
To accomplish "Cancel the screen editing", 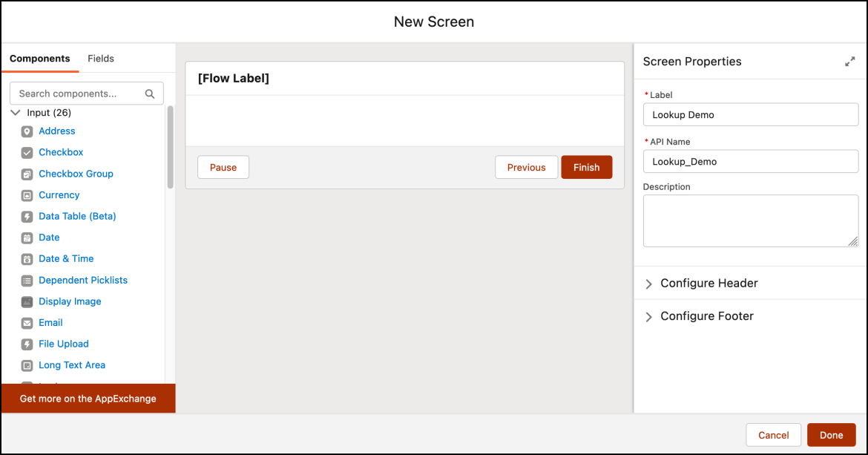I will pyautogui.click(x=773, y=435).
